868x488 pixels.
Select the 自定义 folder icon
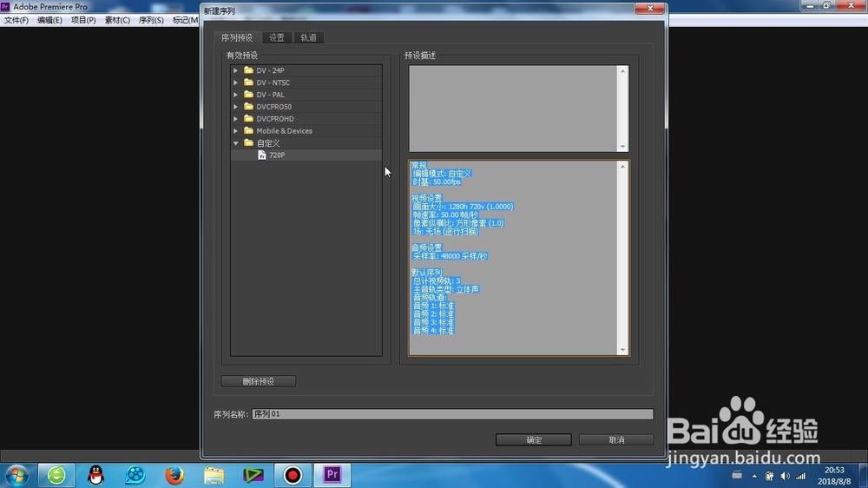tap(248, 143)
